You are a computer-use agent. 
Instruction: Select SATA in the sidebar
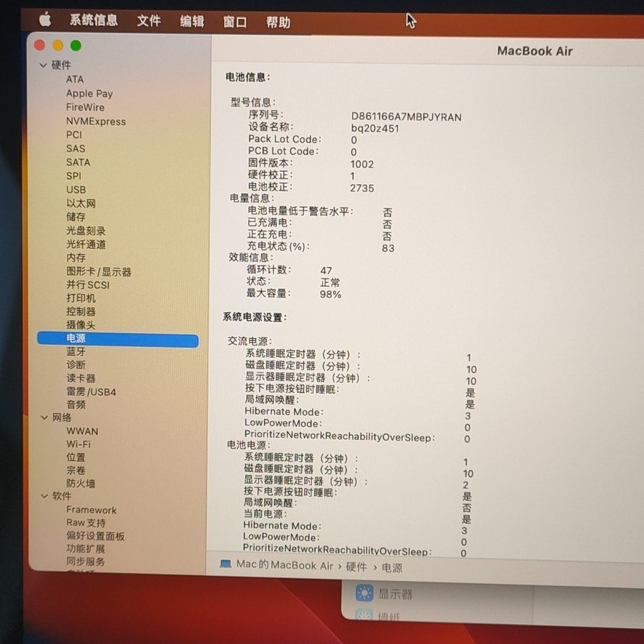(78, 162)
